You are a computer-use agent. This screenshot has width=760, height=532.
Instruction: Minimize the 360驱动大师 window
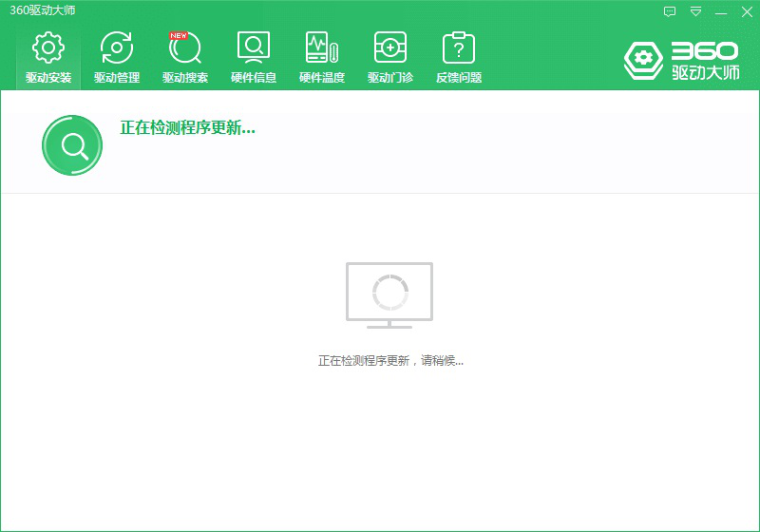pyautogui.click(x=721, y=11)
